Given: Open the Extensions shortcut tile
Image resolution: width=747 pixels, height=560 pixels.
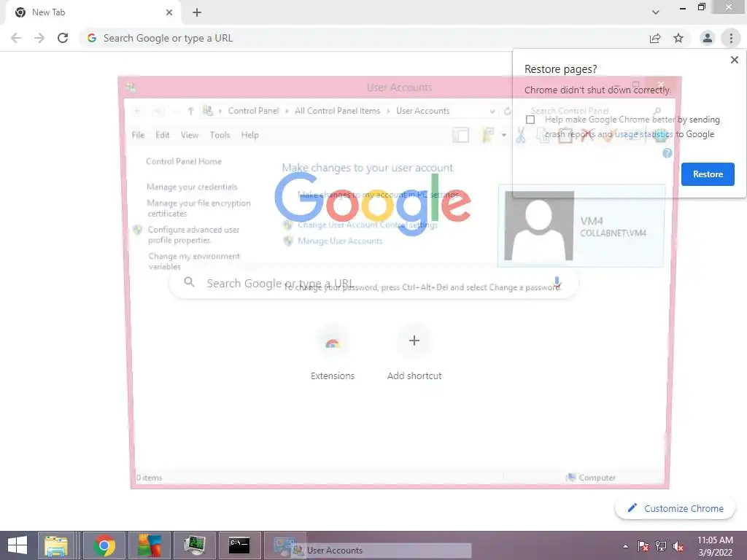Looking at the screenshot, I should pyautogui.click(x=333, y=352).
